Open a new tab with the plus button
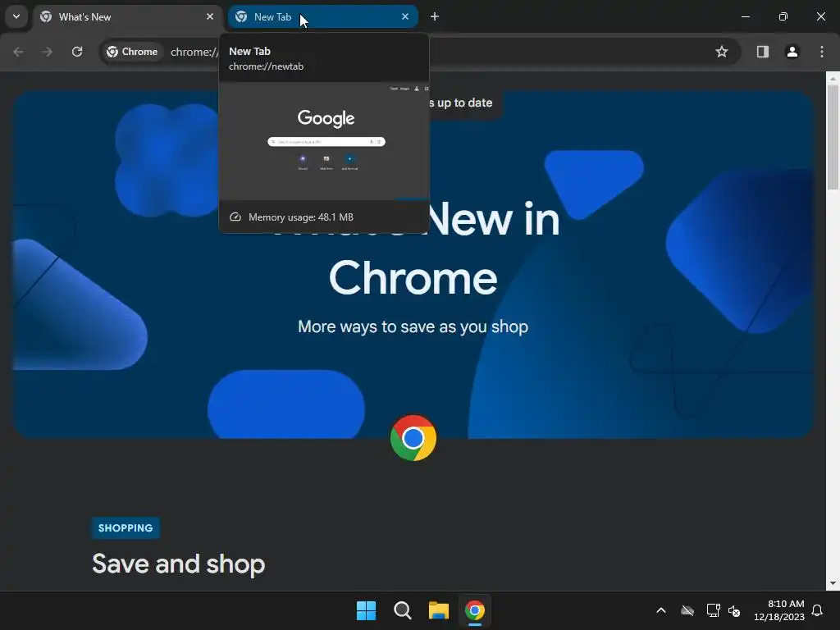840x630 pixels. pos(435,16)
